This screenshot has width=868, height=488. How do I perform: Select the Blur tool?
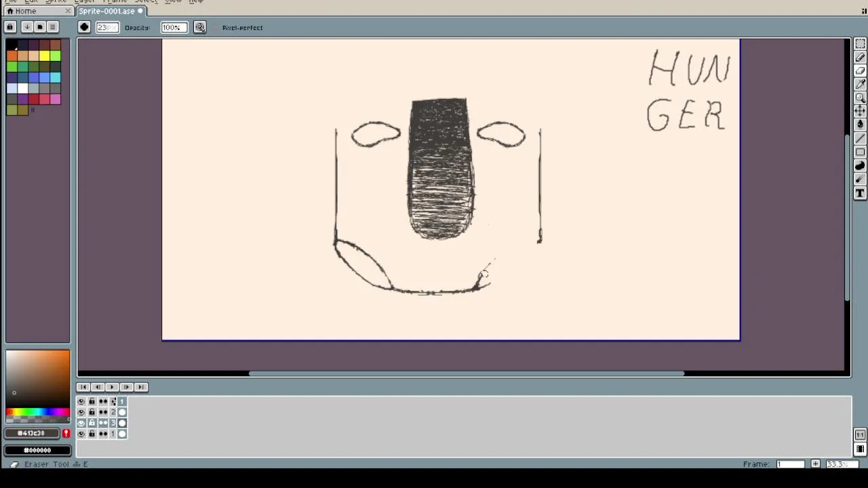(x=860, y=180)
